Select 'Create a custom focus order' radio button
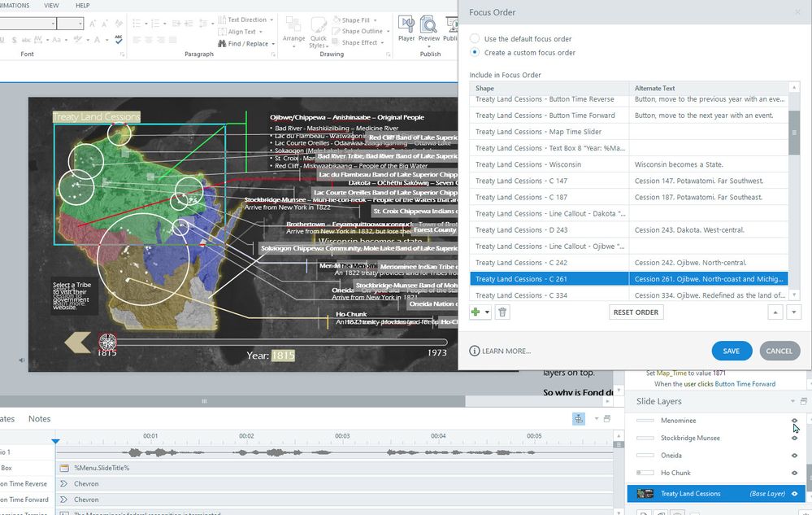 (x=475, y=53)
